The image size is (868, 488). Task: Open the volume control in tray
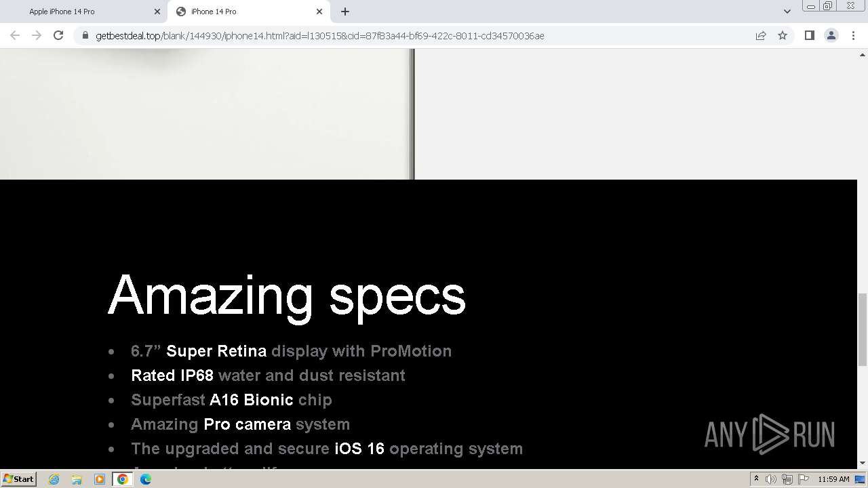click(771, 479)
